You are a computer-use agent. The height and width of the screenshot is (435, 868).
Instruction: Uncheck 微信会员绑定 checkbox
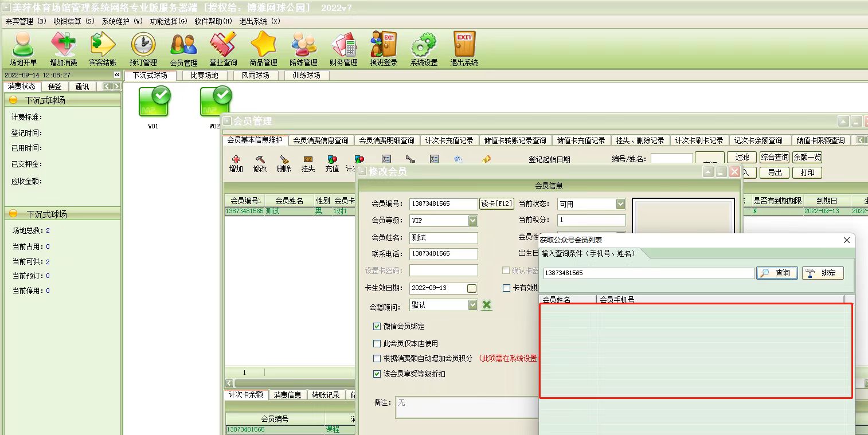pyautogui.click(x=377, y=326)
